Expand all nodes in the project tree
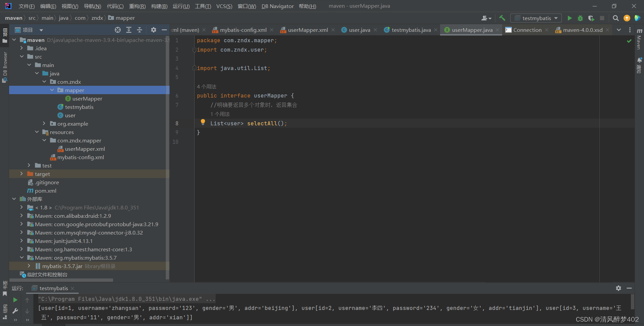 [129, 30]
